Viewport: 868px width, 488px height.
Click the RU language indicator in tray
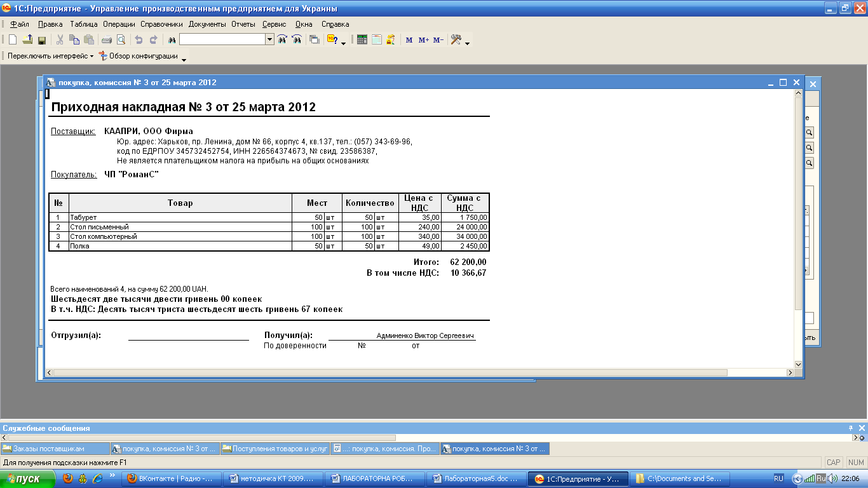778,478
